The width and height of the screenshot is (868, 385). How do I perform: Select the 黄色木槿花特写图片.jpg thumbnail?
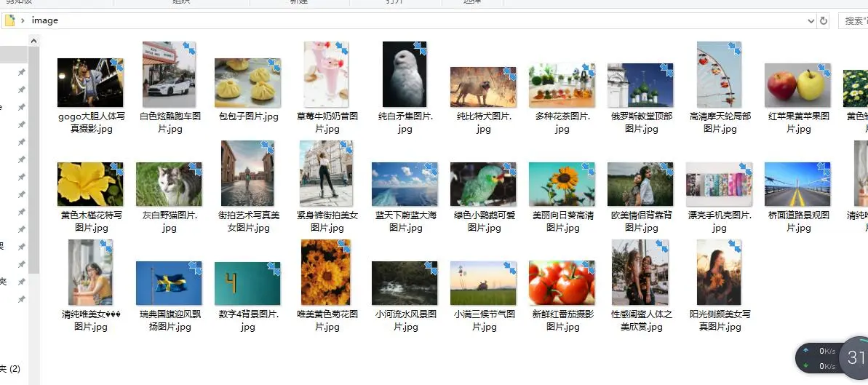coord(90,184)
